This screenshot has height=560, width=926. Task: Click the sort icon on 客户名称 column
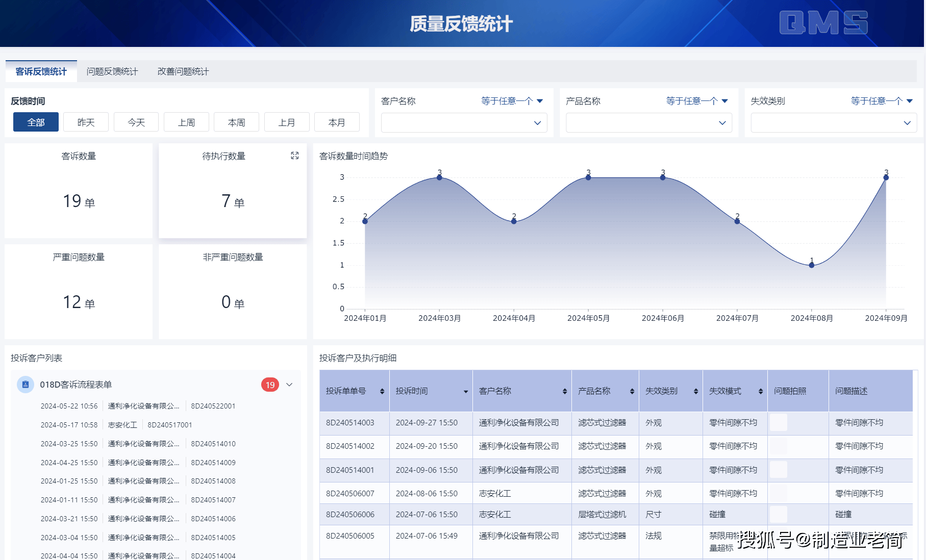coord(564,391)
